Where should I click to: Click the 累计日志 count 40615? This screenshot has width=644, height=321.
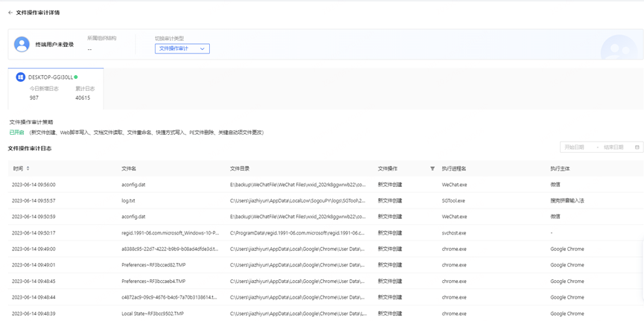coord(83,98)
